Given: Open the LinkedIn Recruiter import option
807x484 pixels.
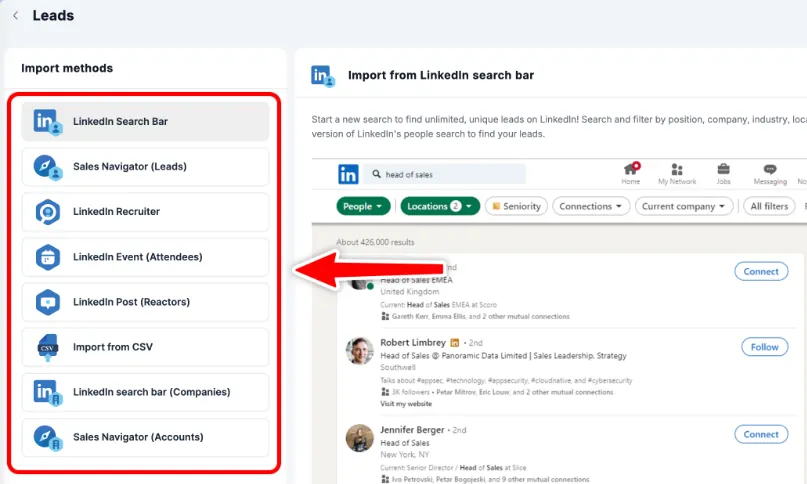Looking at the screenshot, I should [145, 212].
